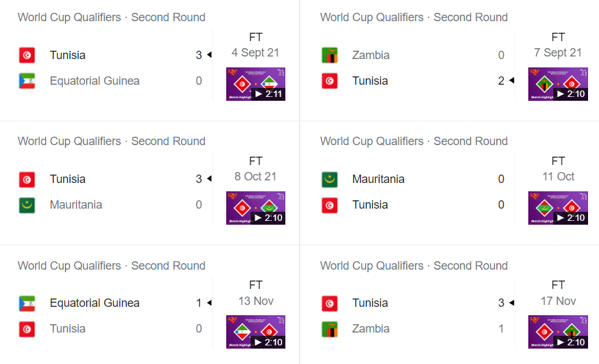Play highlights video for 7 Sept 21 match
This screenshot has height=364, width=599.
[558, 84]
